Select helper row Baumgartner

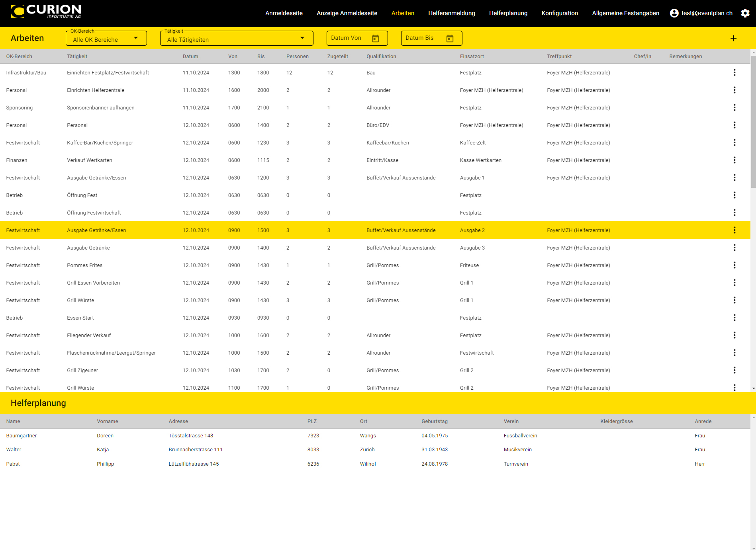coord(375,436)
